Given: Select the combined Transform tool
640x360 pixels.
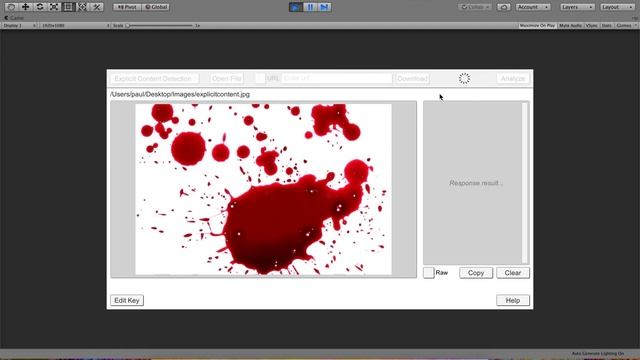Looking at the screenshot, I should coord(82,7).
